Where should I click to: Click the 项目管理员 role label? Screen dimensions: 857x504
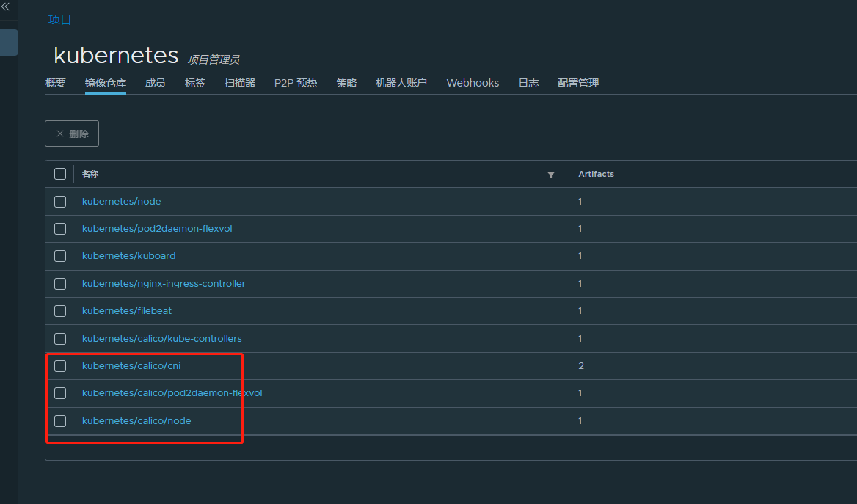(214, 59)
